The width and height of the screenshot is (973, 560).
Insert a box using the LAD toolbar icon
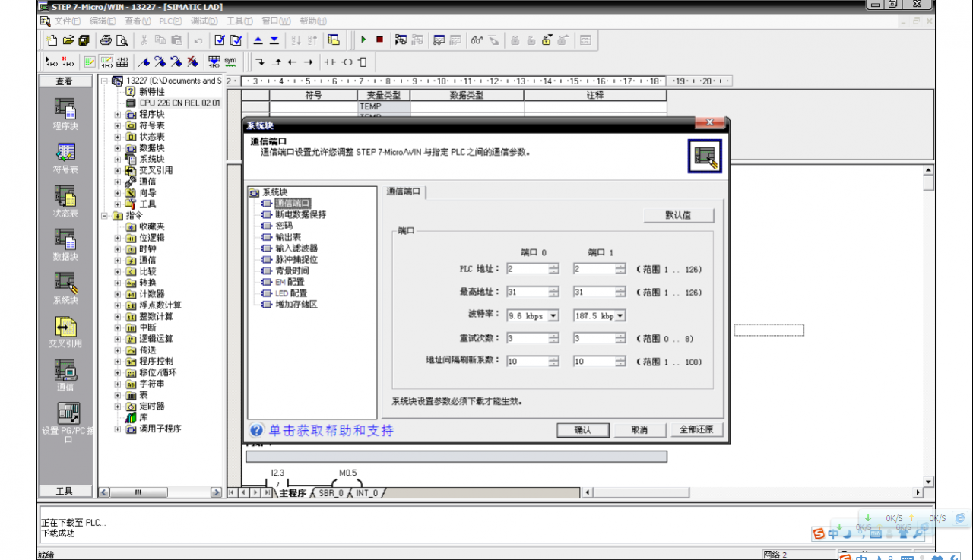click(x=363, y=62)
